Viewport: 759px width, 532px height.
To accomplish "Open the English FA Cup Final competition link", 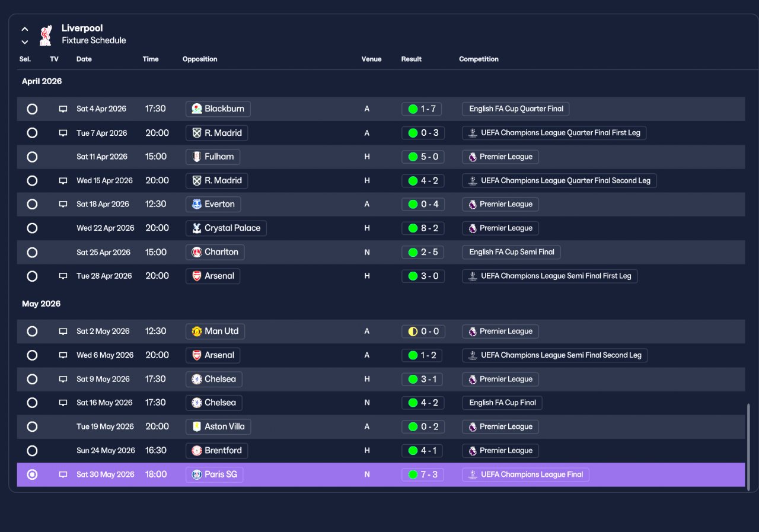I will (502, 403).
